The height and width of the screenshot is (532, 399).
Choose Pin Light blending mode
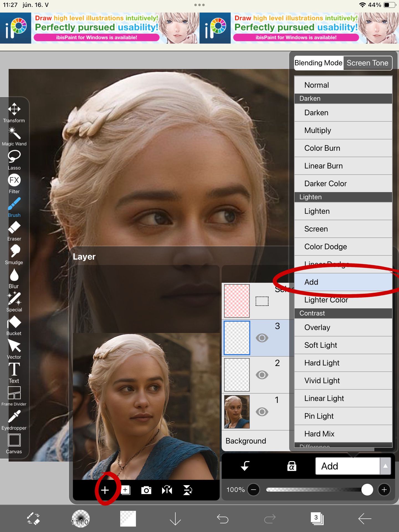click(x=343, y=416)
